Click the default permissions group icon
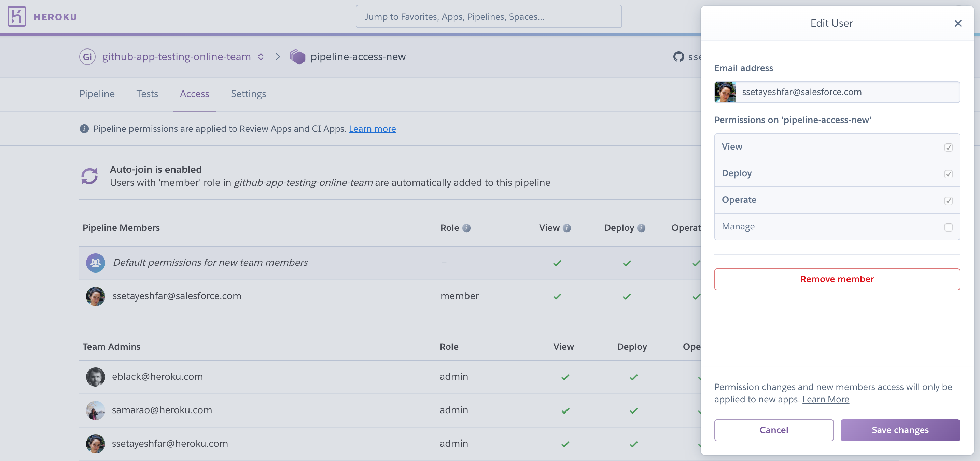The width and height of the screenshot is (980, 461). coord(96,263)
